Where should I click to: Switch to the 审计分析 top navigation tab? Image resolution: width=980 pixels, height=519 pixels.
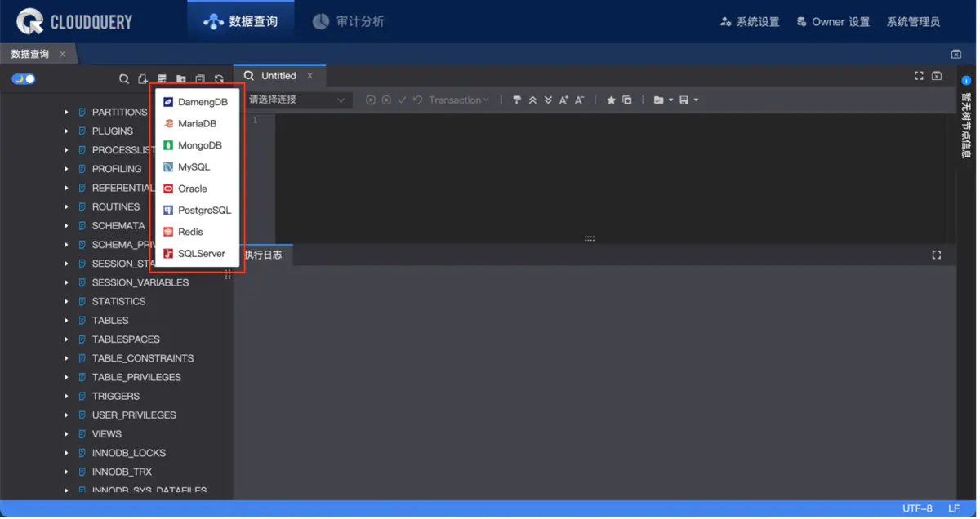(349, 21)
